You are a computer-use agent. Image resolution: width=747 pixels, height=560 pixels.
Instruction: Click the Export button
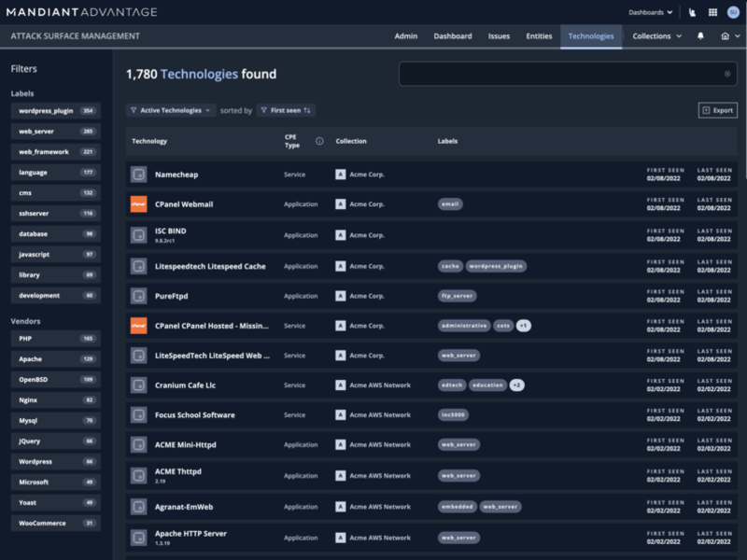[718, 110]
